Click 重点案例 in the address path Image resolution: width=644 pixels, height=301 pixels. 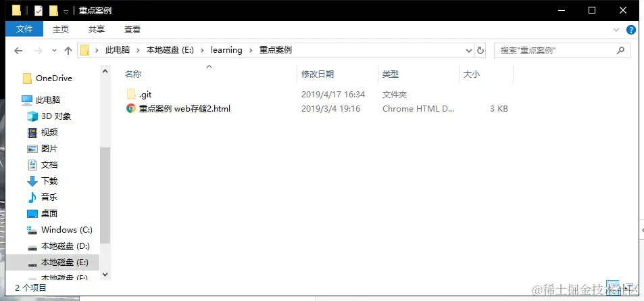point(276,50)
